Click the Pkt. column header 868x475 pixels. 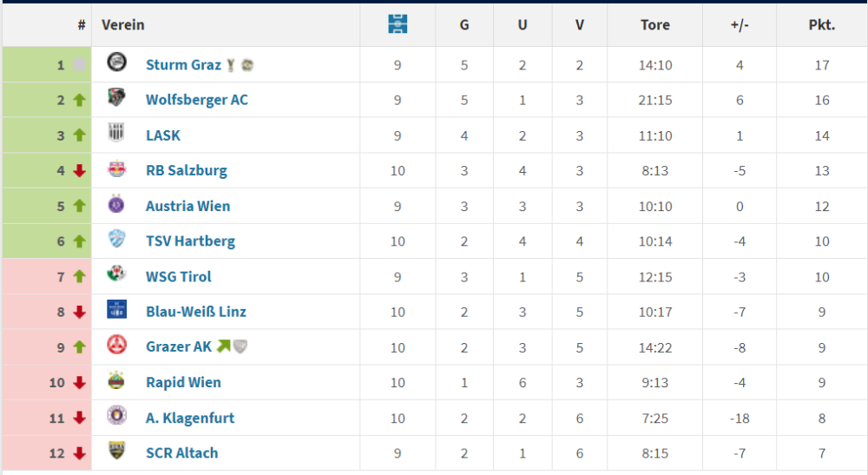(x=821, y=24)
